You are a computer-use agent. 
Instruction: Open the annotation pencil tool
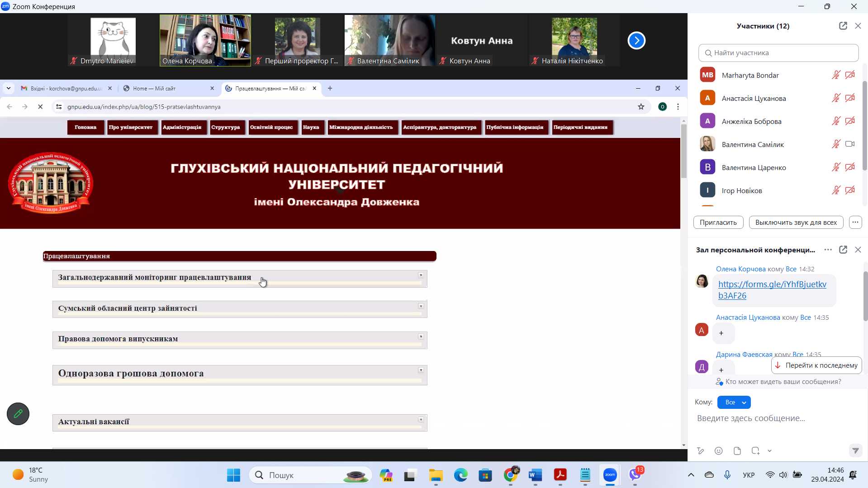point(18,414)
